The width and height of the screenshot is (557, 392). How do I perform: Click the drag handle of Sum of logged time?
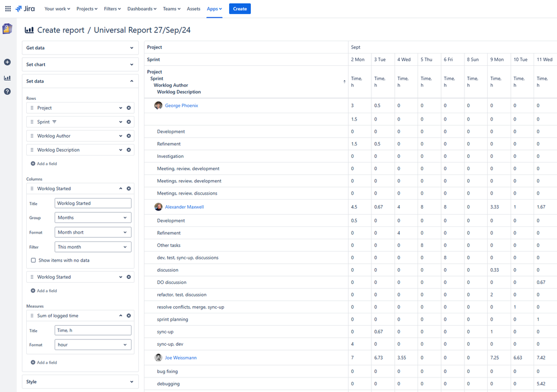coord(32,316)
